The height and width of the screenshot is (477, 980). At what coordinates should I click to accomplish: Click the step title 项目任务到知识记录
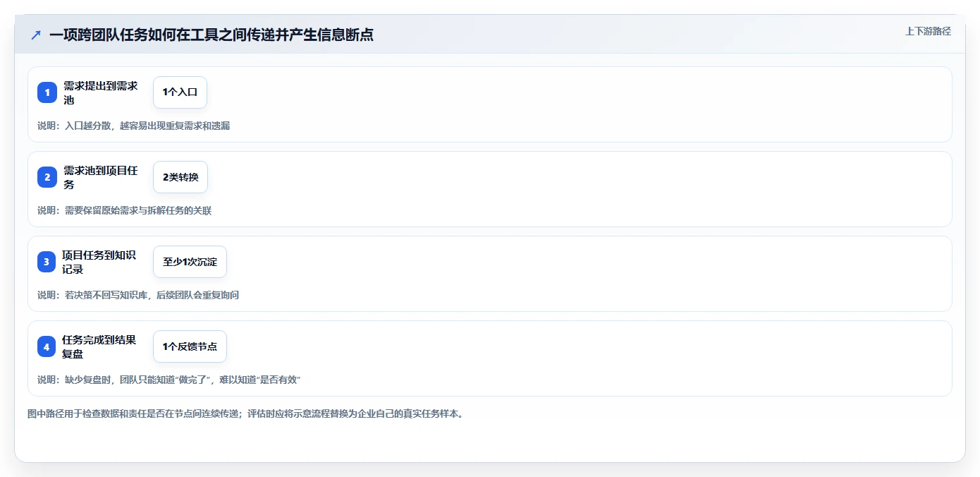point(100,262)
